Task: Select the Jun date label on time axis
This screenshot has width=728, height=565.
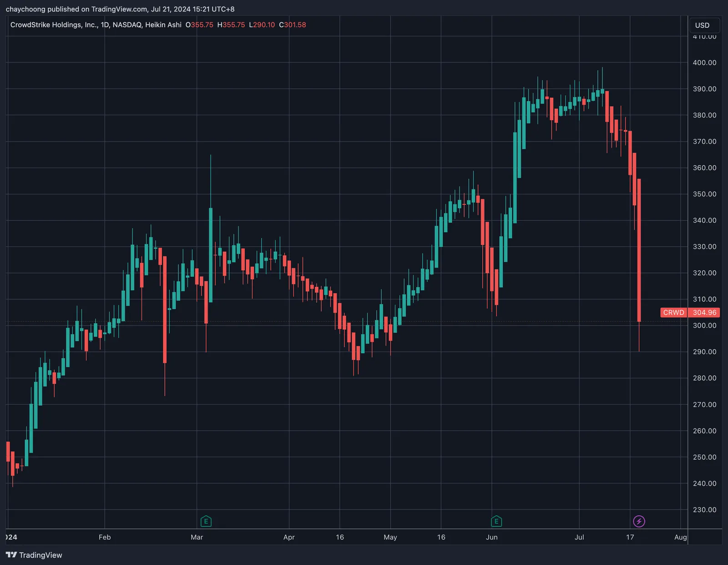Action: [x=492, y=537]
